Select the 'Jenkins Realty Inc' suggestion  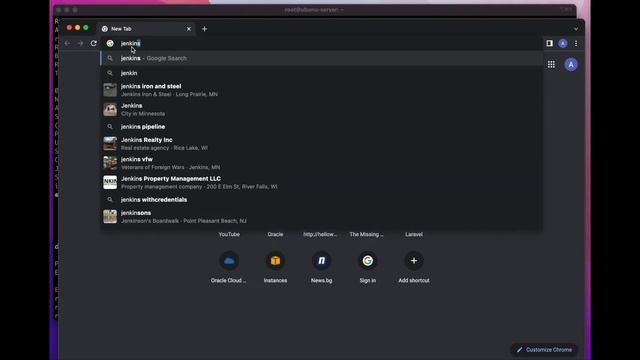[322, 144]
